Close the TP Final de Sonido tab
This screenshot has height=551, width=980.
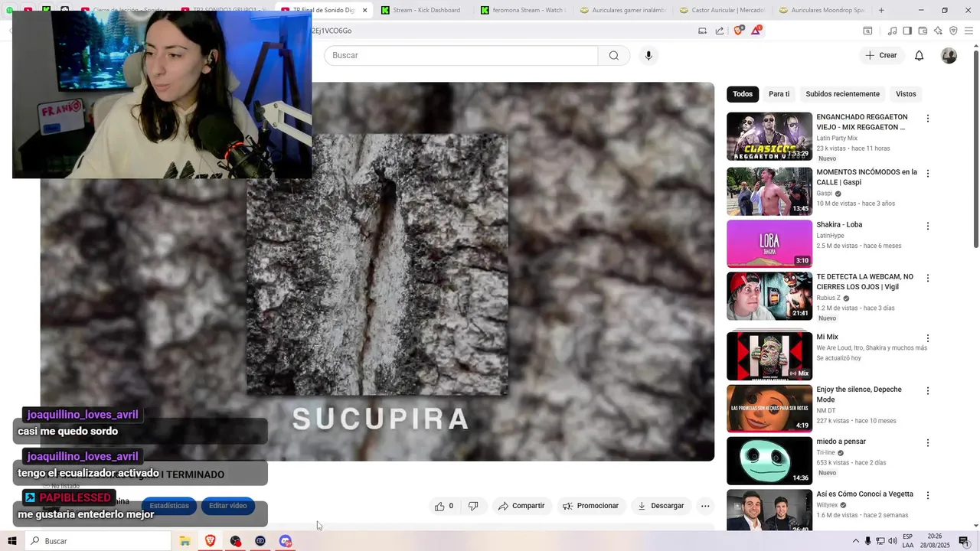(365, 10)
